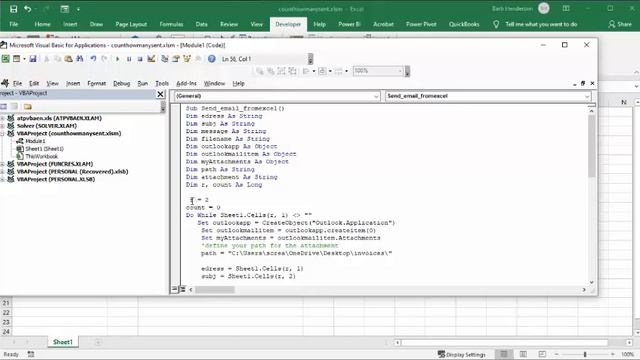Switch to Procedure View in code window
The height and width of the screenshot is (360, 640).
tap(174, 289)
